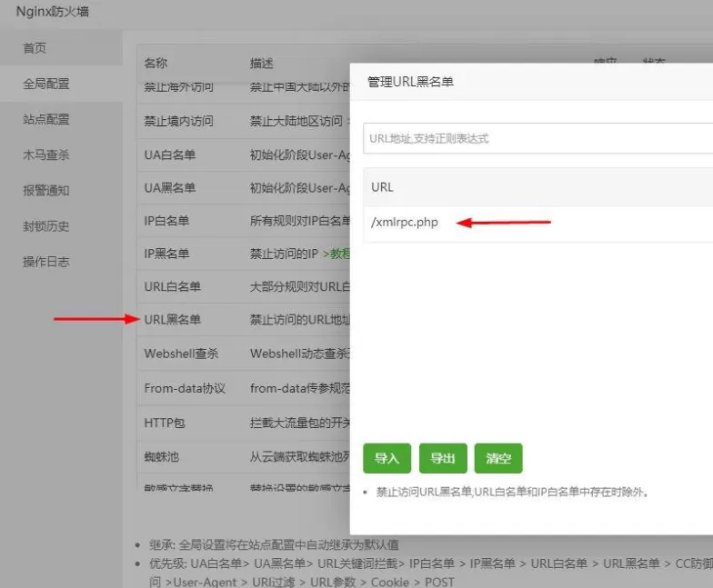View 封锁历史 from the sidebar

pyautogui.click(x=46, y=226)
